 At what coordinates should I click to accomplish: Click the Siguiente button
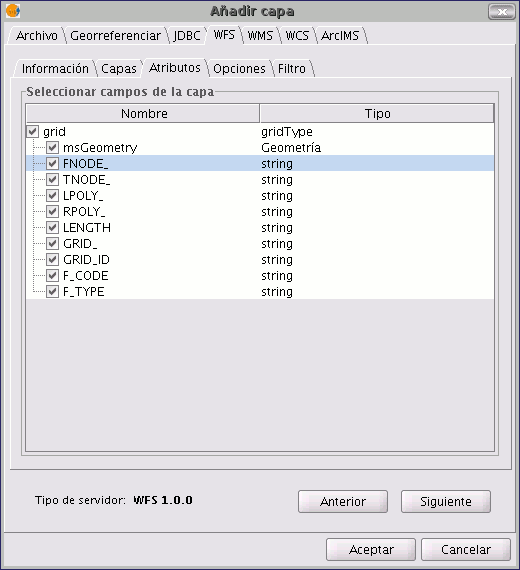click(446, 502)
